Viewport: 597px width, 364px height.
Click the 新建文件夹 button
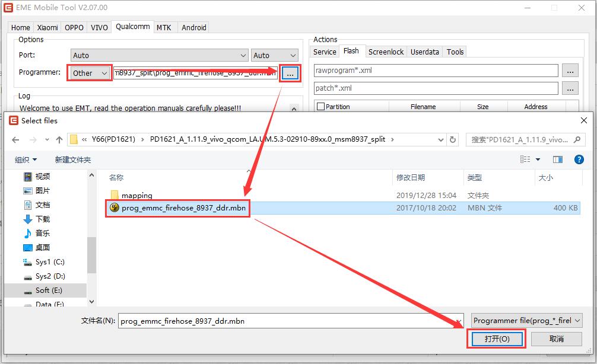coord(73,159)
